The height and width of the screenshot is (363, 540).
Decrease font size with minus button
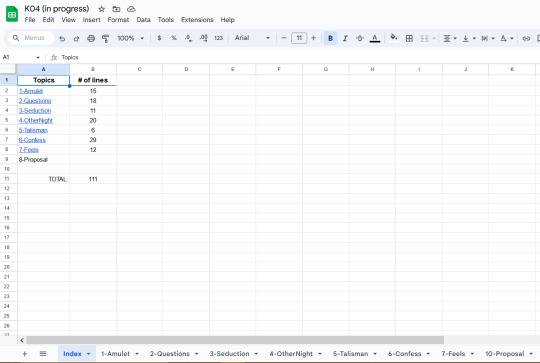click(284, 38)
